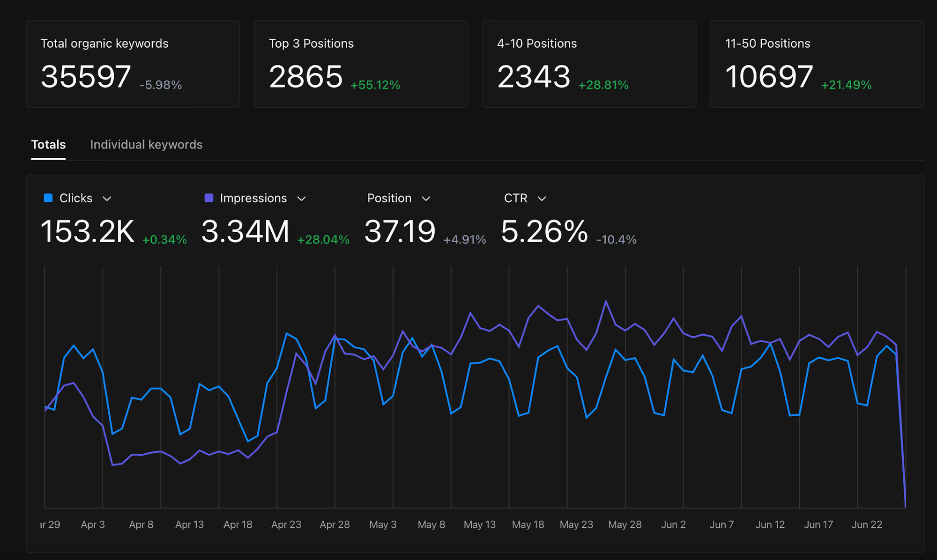Open the Clicks metric dropdown

click(x=107, y=199)
